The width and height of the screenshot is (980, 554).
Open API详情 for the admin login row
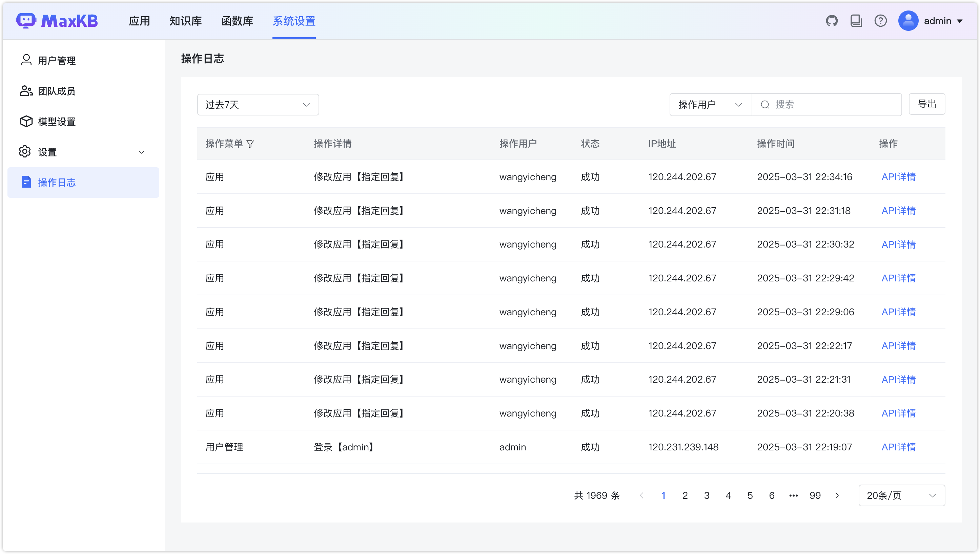(x=898, y=447)
